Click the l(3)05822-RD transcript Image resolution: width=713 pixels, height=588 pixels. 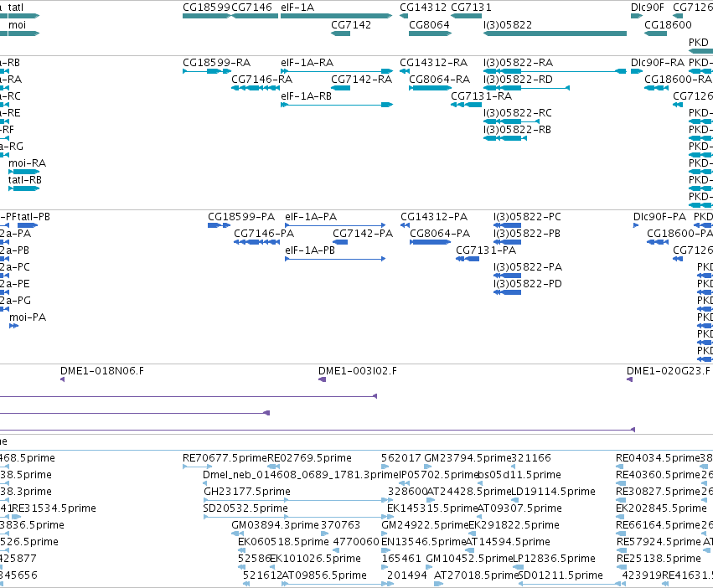526,88
